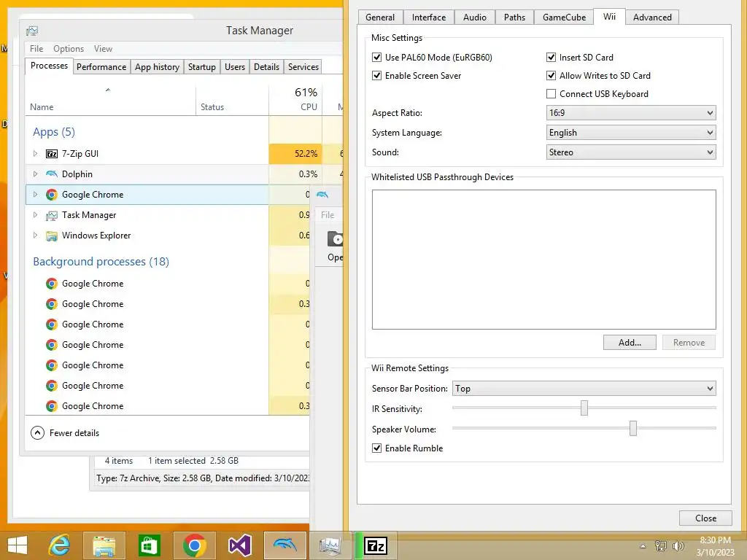Viewport: 747px width, 560px height.
Task: Switch to Task Manager Performance tab
Action: (101, 67)
